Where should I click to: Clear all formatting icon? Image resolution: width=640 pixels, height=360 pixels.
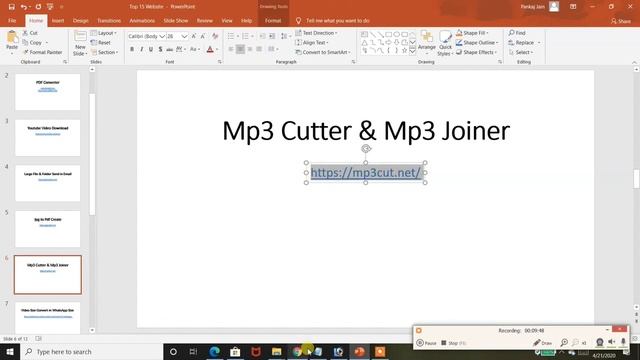click(x=215, y=36)
